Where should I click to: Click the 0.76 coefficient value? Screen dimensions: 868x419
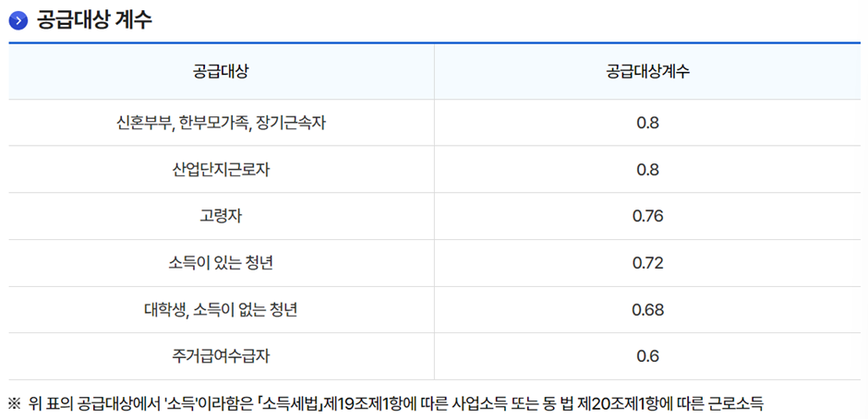(x=647, y=216)
